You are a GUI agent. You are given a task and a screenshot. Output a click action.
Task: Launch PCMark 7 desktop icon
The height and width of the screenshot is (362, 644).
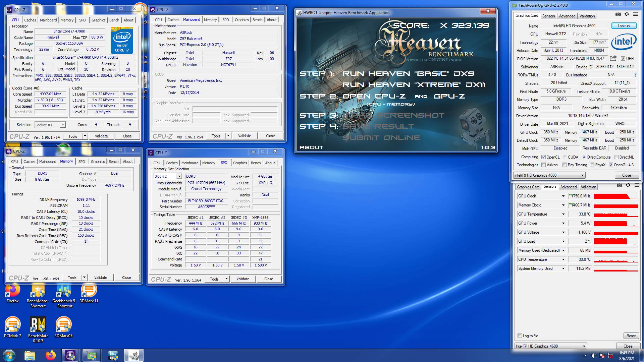[12, 327]
